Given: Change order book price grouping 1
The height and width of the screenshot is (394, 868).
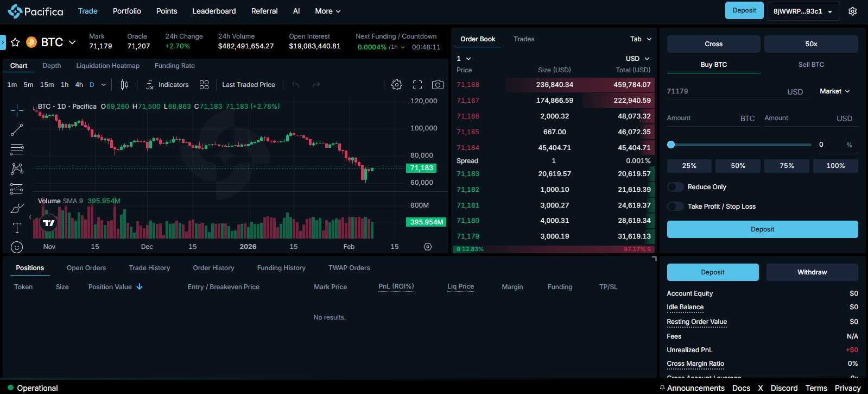Looking at the screenshot, I should 464,59.
